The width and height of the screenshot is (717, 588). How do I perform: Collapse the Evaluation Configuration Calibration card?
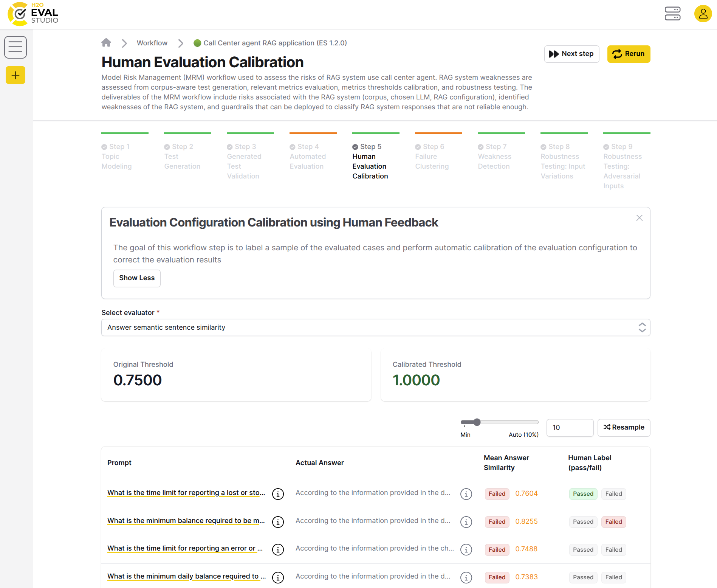click(x=639, y=218)
